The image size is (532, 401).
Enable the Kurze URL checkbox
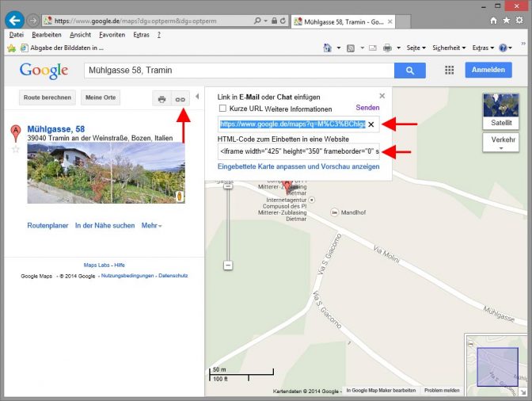click(222, 109)
